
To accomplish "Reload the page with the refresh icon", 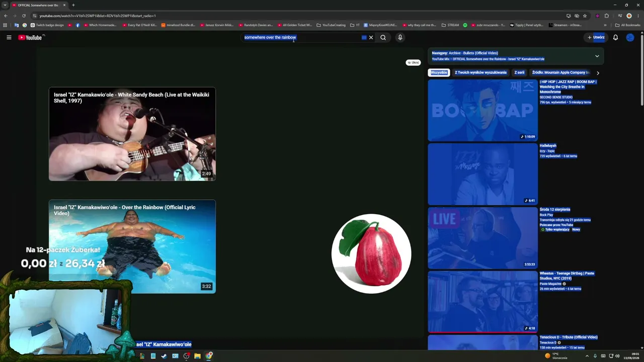I will (24, 16).
